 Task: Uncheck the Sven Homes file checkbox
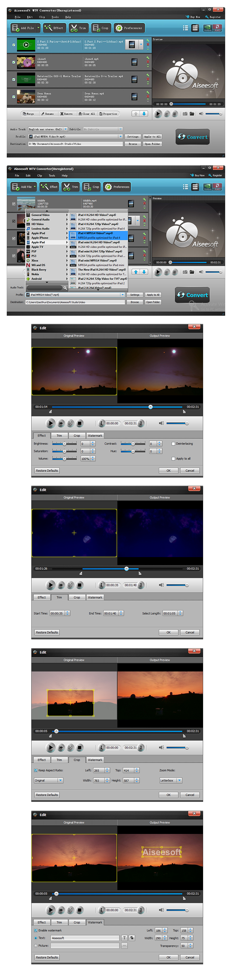(x=14, y=97)
